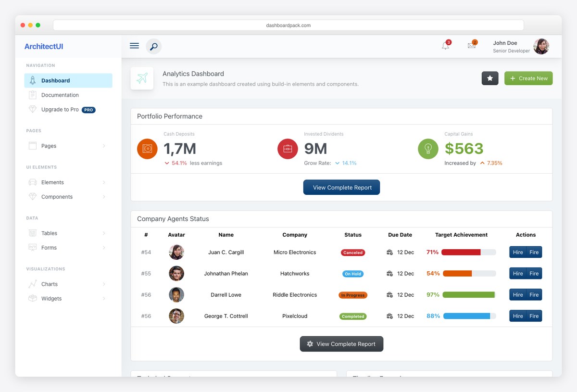The height and width of the screenshot is (392, 577).
Task: Click the Widgets box icon
Action: pos(33,299)
